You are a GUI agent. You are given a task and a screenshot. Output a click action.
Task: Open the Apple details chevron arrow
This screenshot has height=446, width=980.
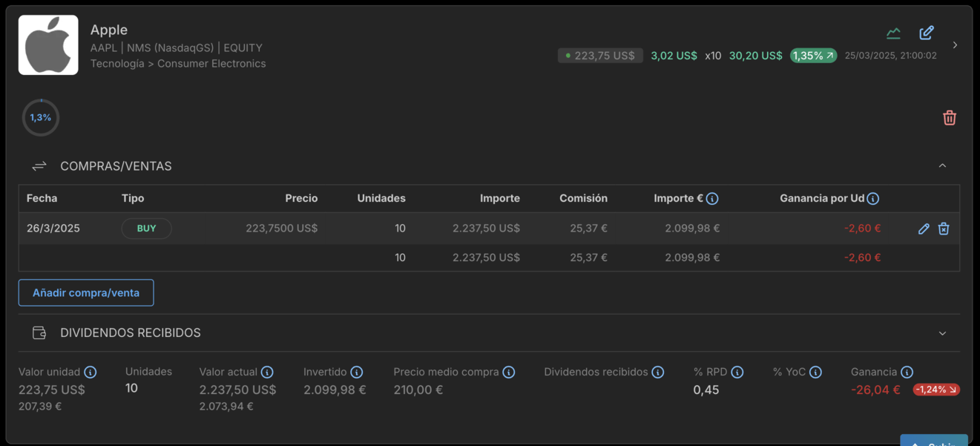(x=955, y=45)
